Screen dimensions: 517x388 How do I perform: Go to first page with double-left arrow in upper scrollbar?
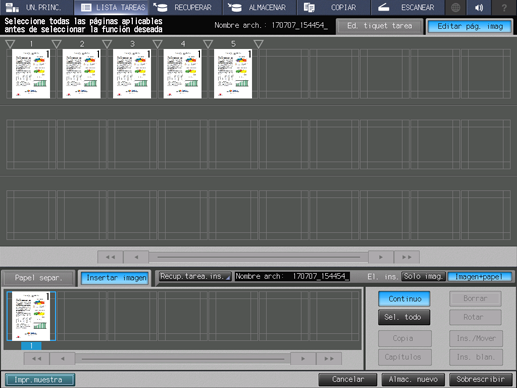click(x=110, y=257)
